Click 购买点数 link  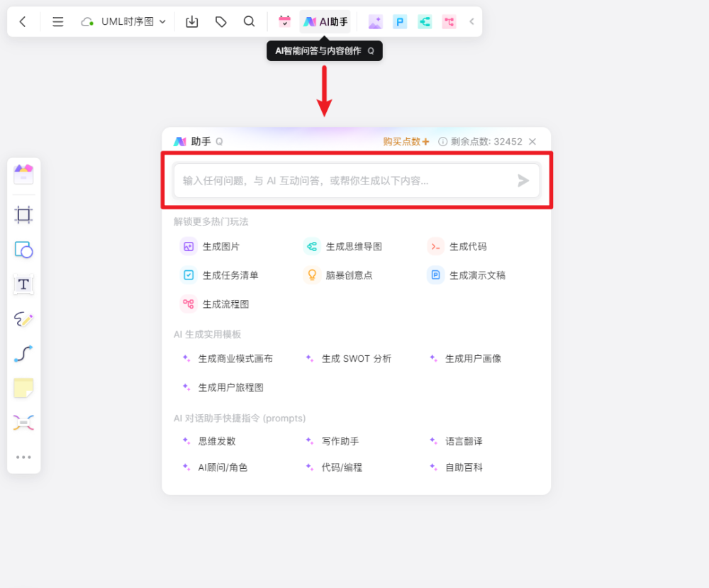pos(406,142)
